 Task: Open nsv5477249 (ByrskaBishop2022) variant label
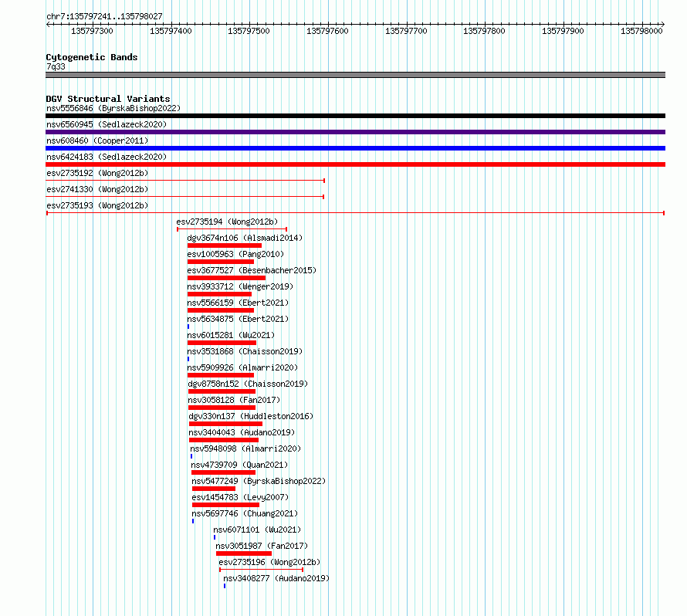[259, 481]
